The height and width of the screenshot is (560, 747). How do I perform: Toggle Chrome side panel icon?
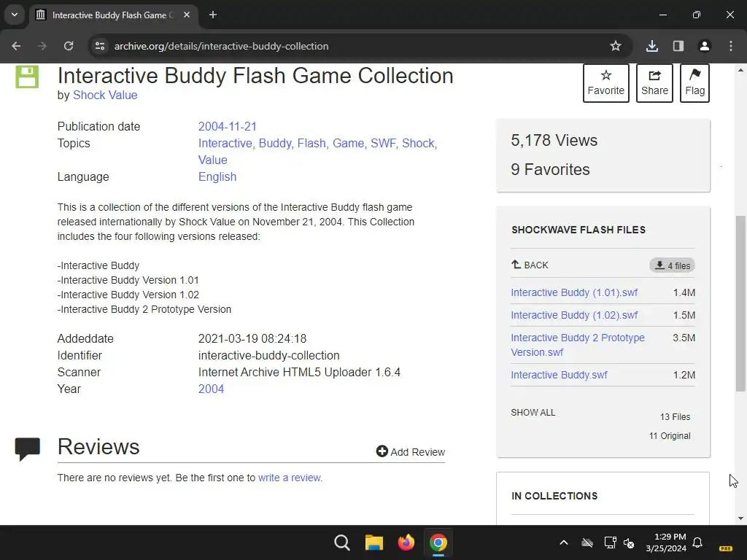(x=678, y=46)
